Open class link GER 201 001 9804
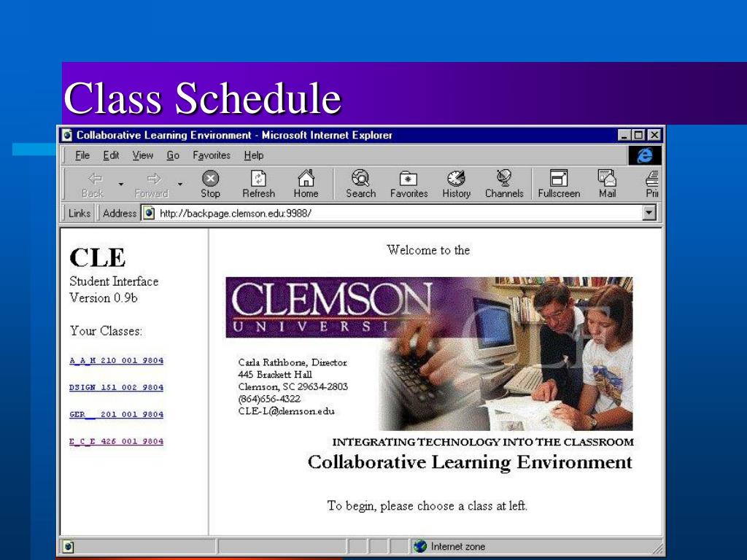 click(x=116, y=414)
